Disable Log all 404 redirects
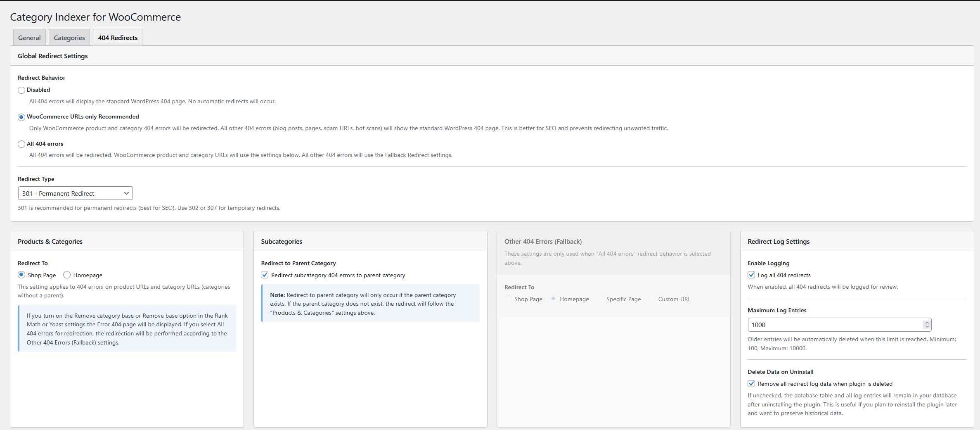Screen dimensions: 980x430 (x=751, y=275)
